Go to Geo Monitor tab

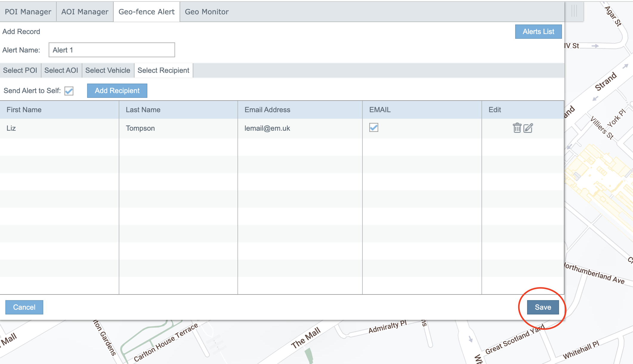pyautogui.click(x=206, y=12)
